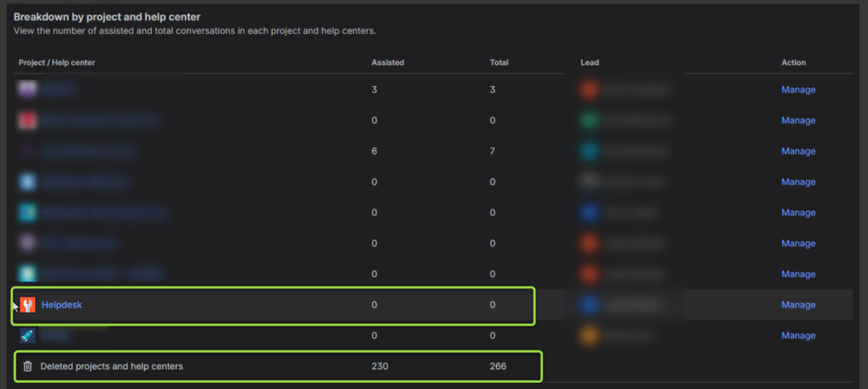Click Manage for the Helpdesk row
Screen dimensions: 868x389
(798, 305)
